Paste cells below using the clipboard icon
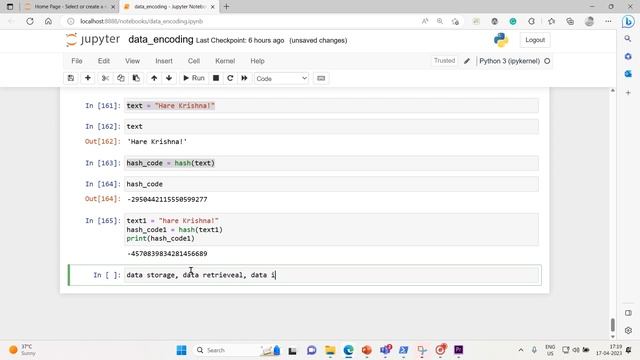This screenshot has width=640, height=360. [x=136, y=78]
